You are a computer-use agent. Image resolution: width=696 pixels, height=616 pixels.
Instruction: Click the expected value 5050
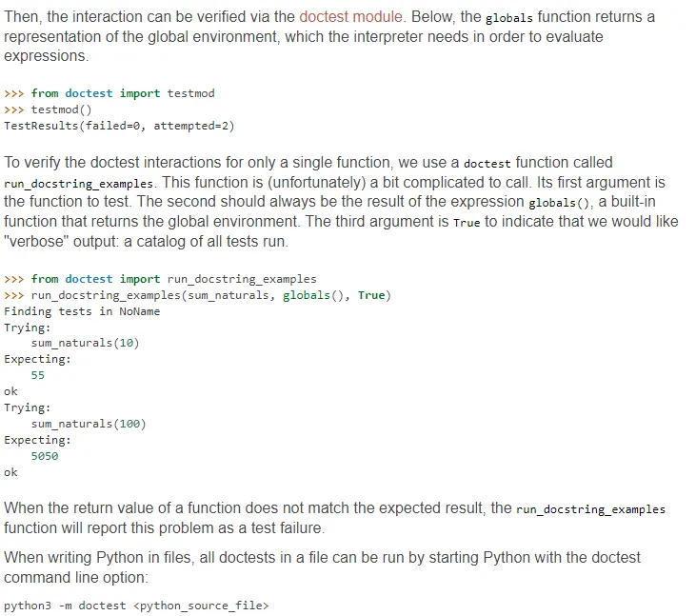pyautogui.click(x=45, y=456)
